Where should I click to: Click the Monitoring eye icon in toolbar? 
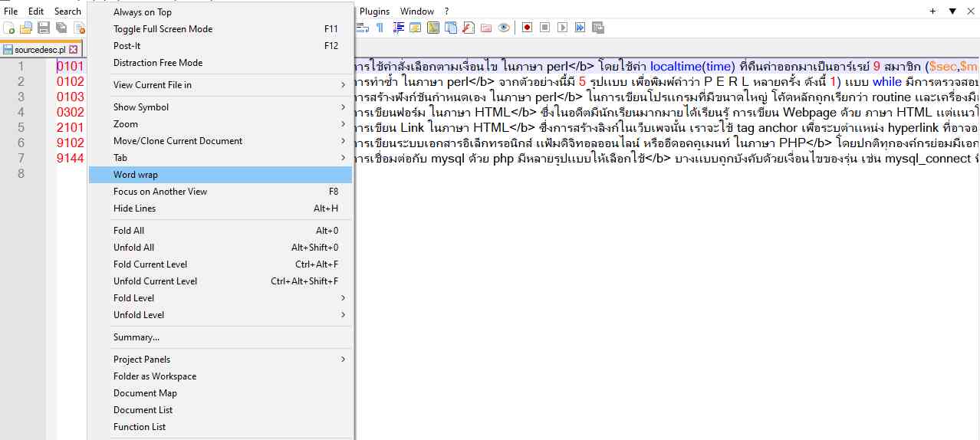tap(504, 28)
